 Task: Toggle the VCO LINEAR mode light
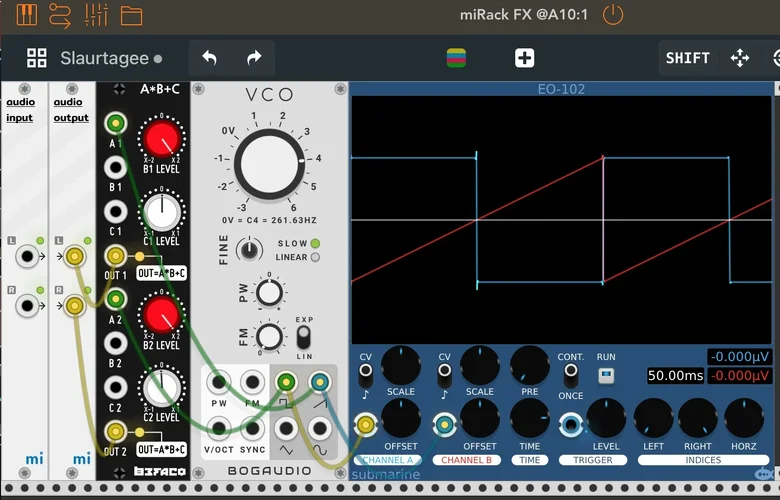(x=315, y=257)
